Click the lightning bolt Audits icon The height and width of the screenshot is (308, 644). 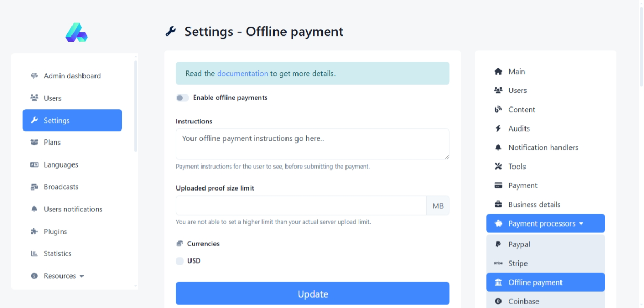coord(498,128)
